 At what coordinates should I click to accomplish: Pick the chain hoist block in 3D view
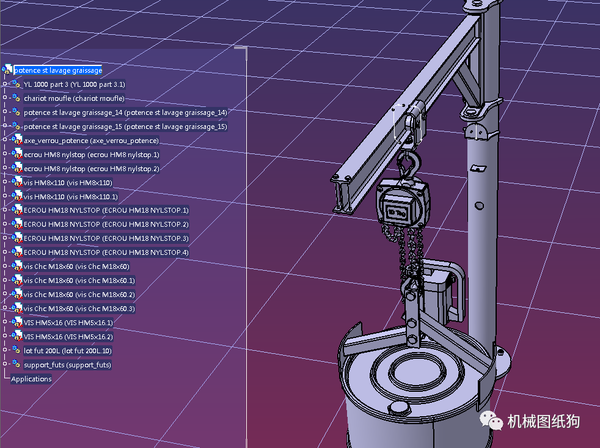coord(403,205)
